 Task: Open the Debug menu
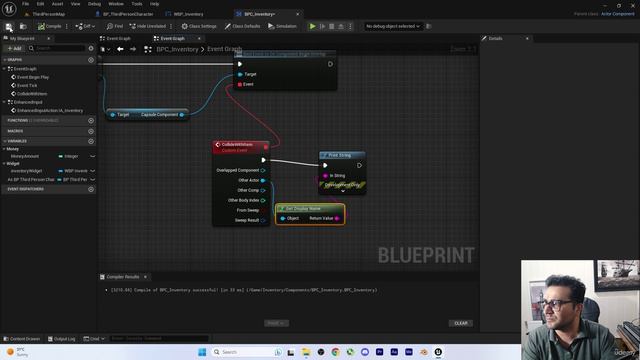coord(94,4)
